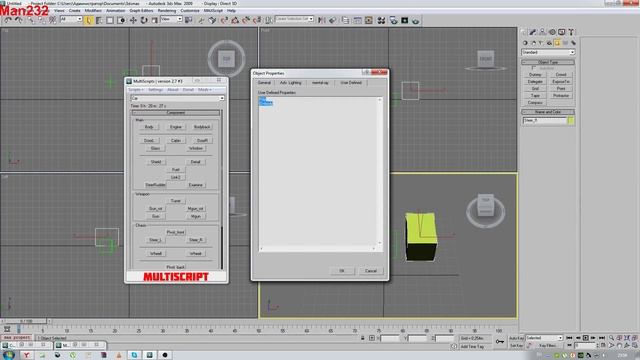
Task: Pick the Select and Move tool
Action: click(133, 20)
